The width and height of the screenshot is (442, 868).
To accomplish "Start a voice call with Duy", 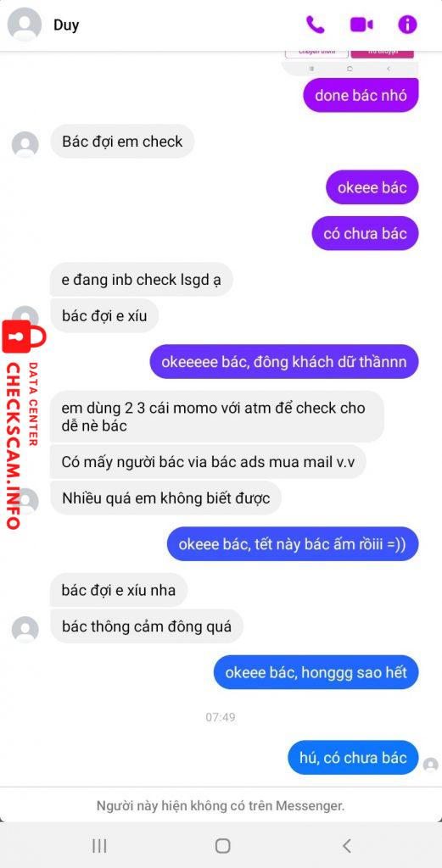I will (315, 25).
